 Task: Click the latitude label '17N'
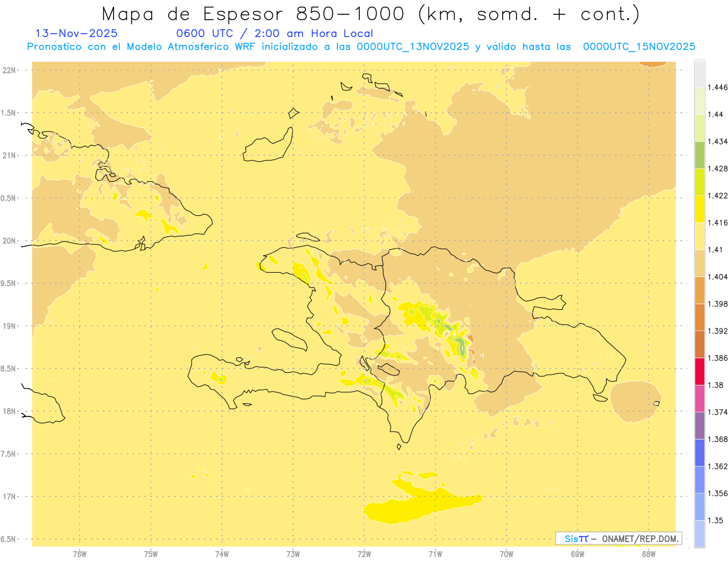coord(9,497)
